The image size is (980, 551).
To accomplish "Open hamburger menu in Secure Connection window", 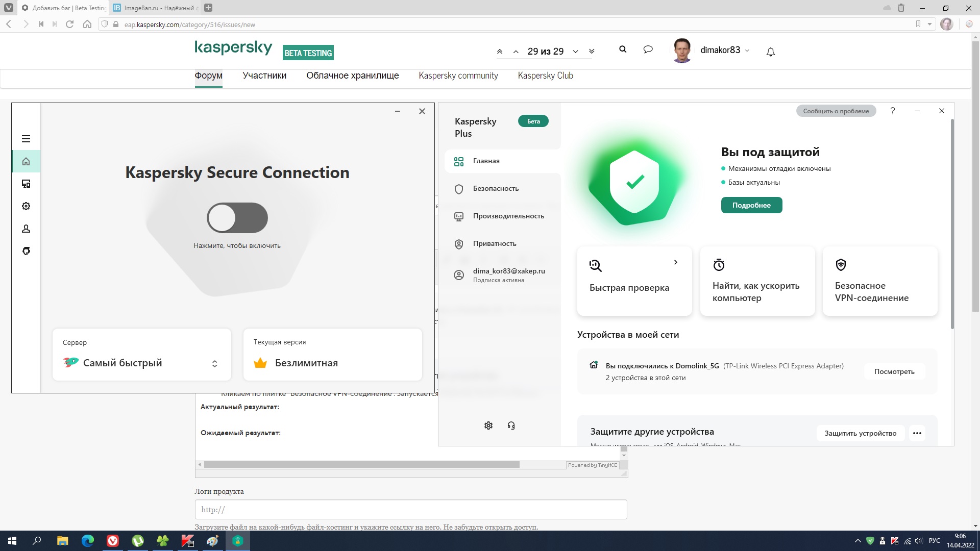I will click(26, 139).
